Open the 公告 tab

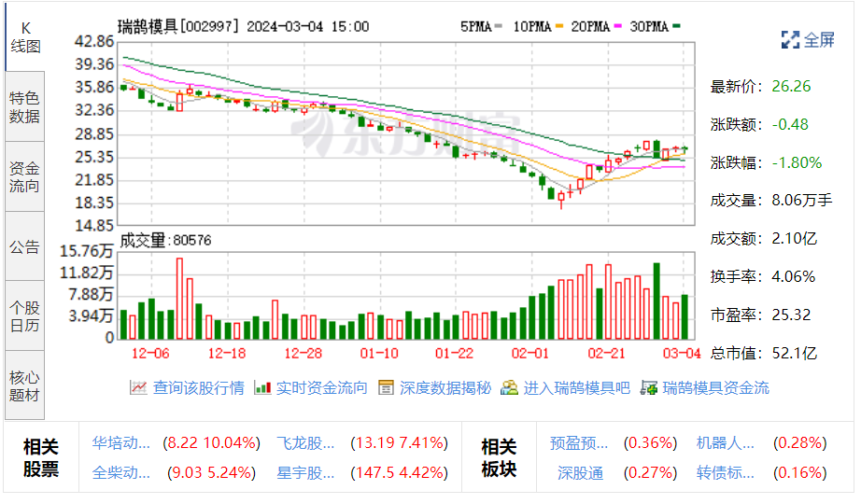[24, 246]
